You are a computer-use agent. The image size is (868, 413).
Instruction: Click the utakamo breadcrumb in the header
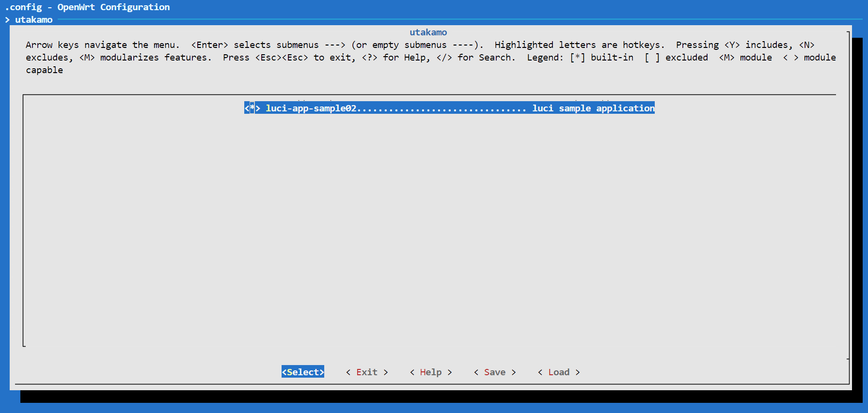tap(33, 19)
